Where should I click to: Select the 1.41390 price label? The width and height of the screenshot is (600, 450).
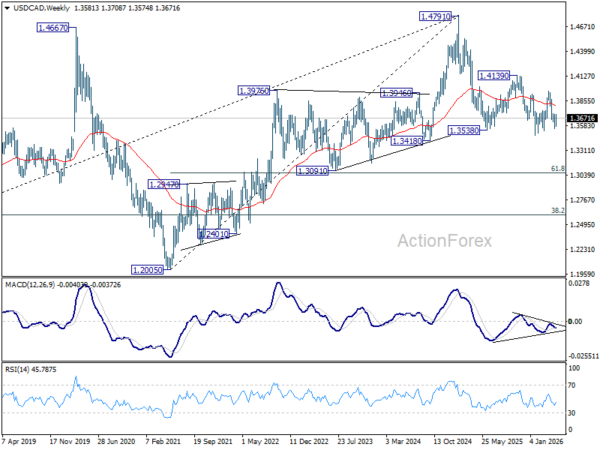coord(494,76)
